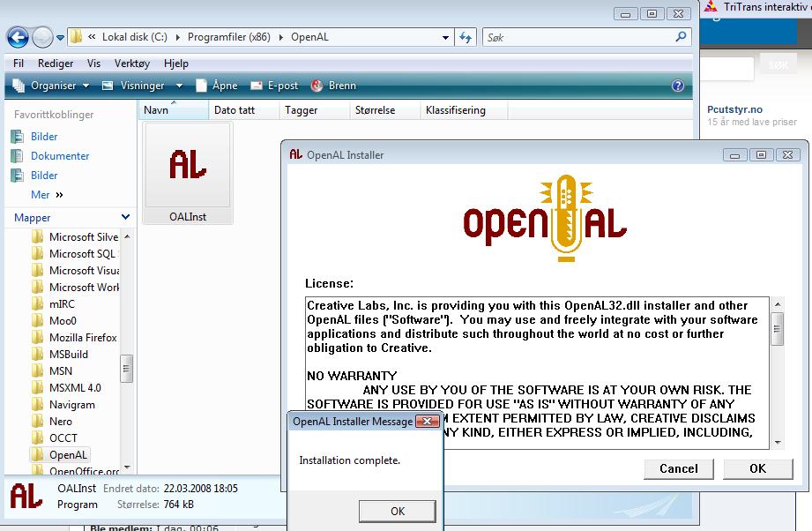Screen dimensions: 812x531
Task: Select the MSXML 4.0 folder in tree
Action: click(x=75, y=387)
